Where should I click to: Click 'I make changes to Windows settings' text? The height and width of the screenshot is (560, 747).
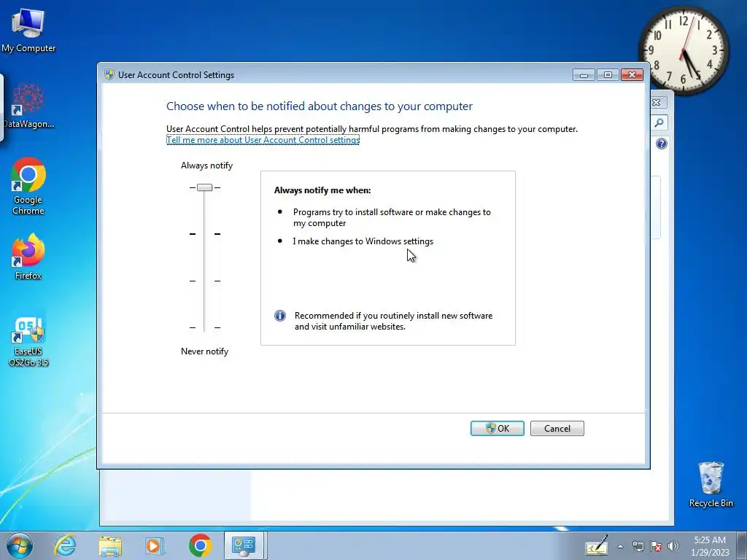point(363,241)
